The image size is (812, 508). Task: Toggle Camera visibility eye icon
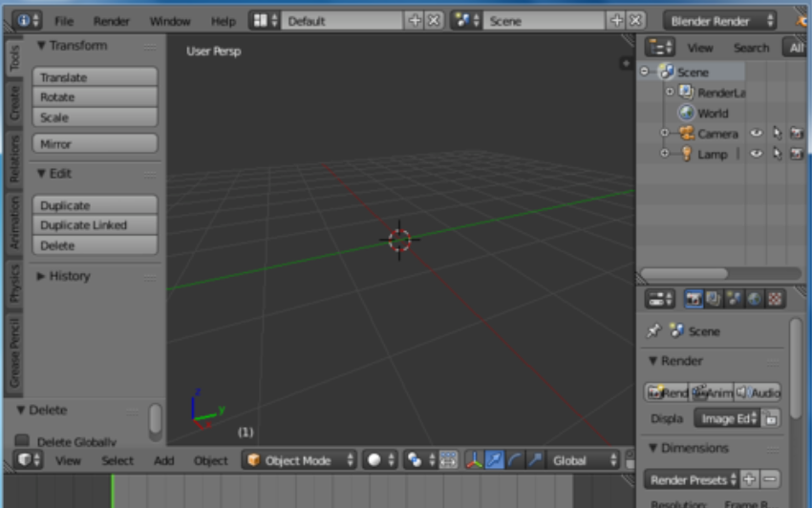(756, 134)
